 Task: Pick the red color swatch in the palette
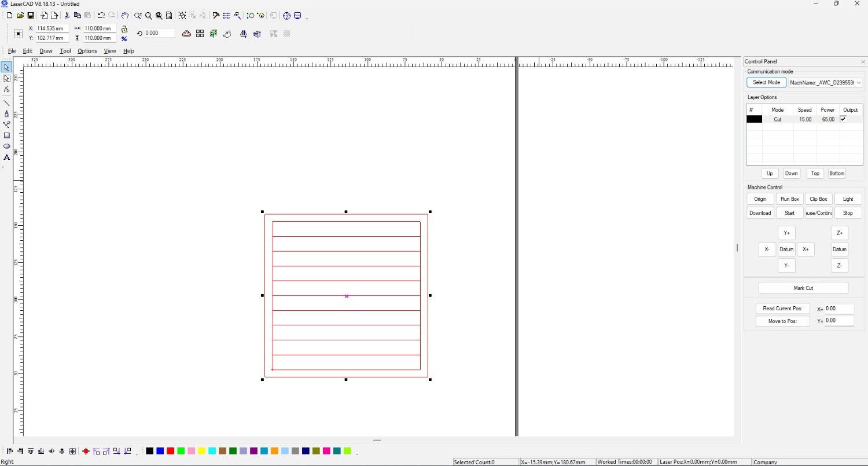point(170,451)
